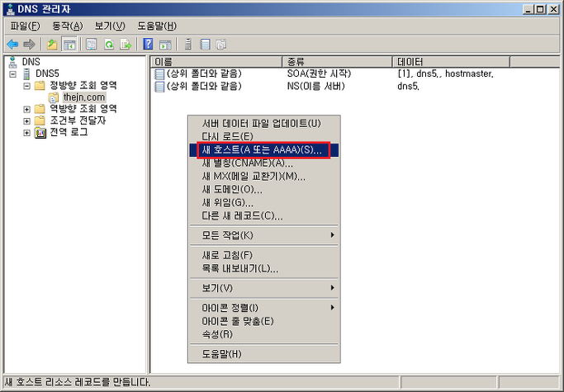Select 새 별칭(CNAME)(A)...

coord(263,163)
